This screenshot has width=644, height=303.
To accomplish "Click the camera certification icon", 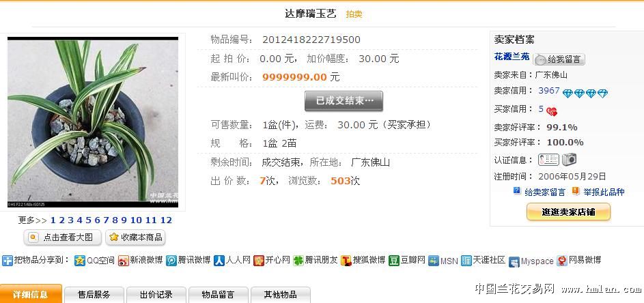I will [x=570, y=159].
